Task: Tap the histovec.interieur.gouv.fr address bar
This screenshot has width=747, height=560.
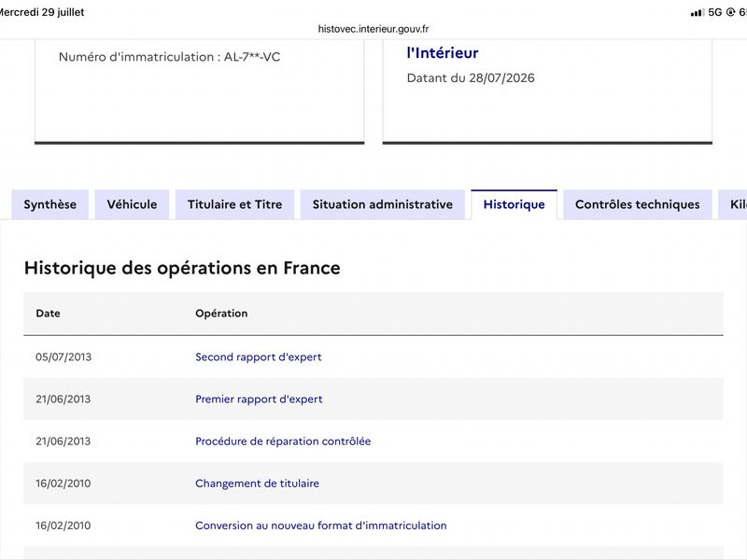Action: (x=373, y=29)
